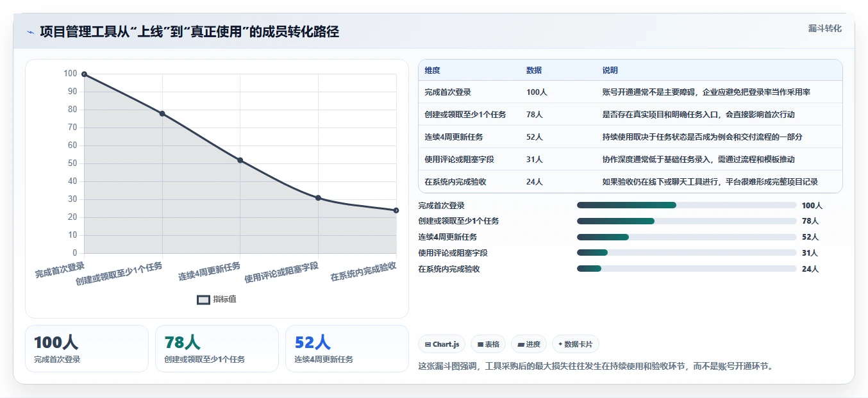
Task: Click the 31人 progress bar
Action: (687, 253)
